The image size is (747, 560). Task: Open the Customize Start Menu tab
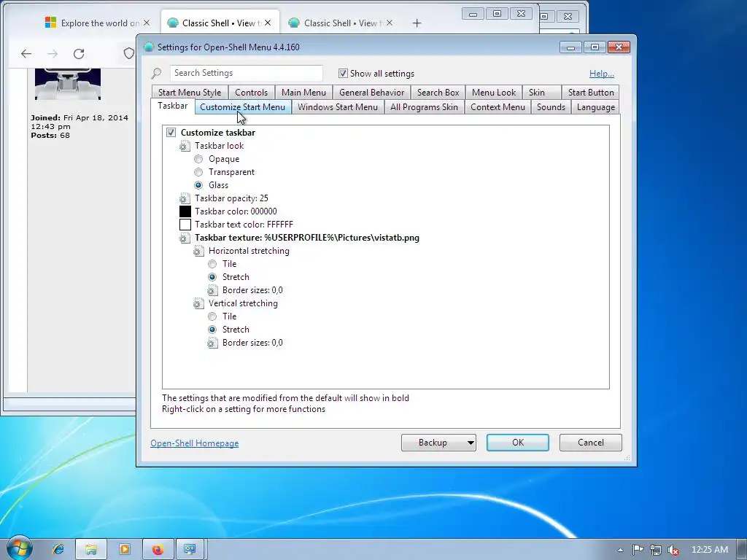click(242, 107)
